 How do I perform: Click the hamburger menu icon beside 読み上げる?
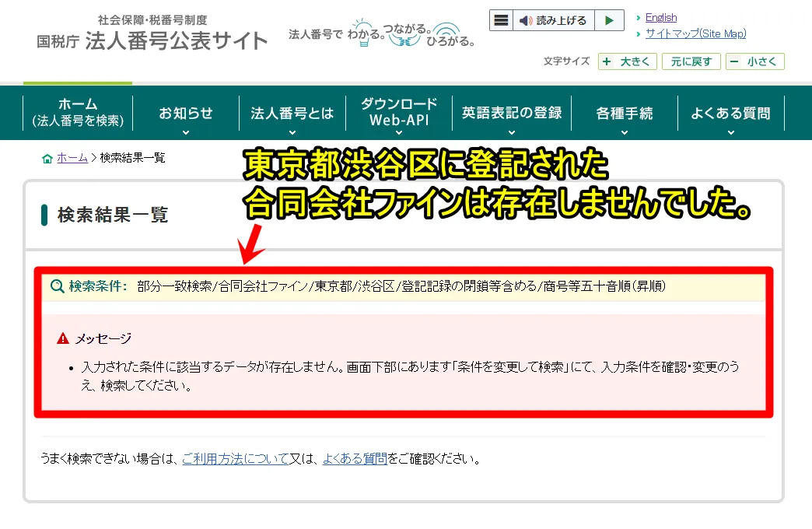[502, 20]
